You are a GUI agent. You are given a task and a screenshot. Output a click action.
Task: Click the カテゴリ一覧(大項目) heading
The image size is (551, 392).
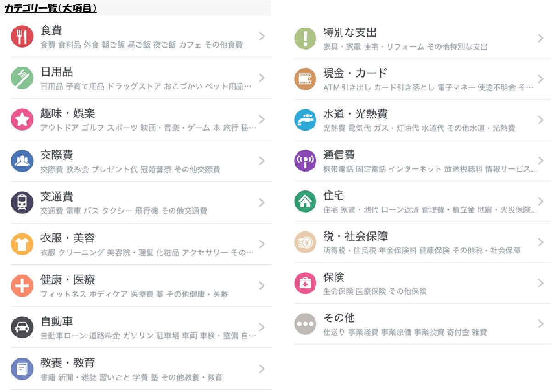click(51, 8)
